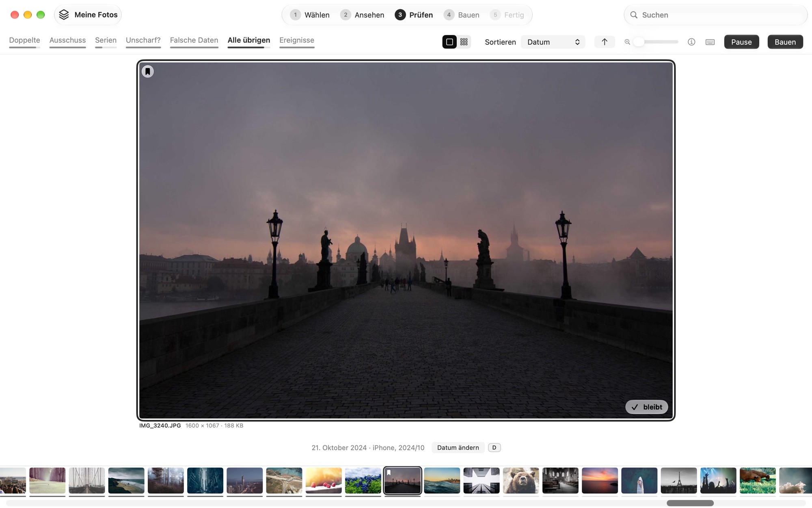Click the D shortcut key badge
This screenshot has width=812, height=508.
pyautogui.click(x=494, y=447)
